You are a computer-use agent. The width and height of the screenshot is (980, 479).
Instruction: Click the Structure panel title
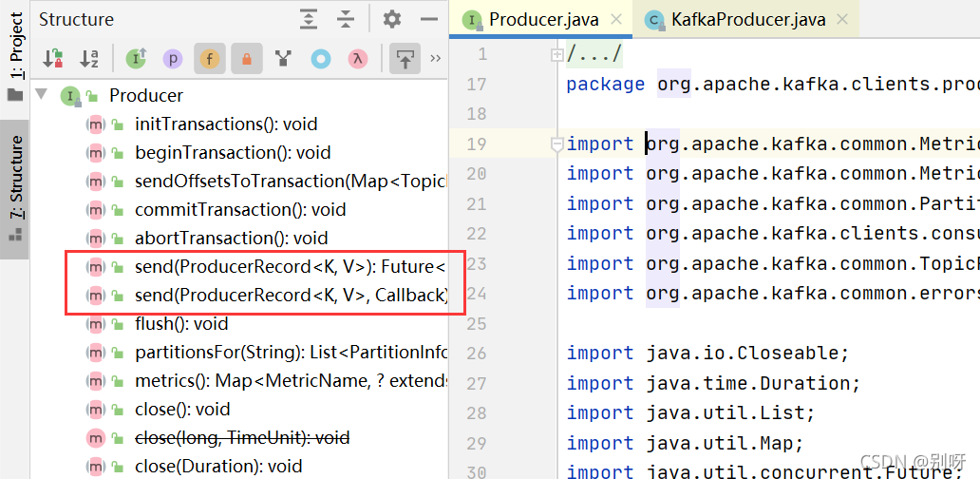click(76, 19)
